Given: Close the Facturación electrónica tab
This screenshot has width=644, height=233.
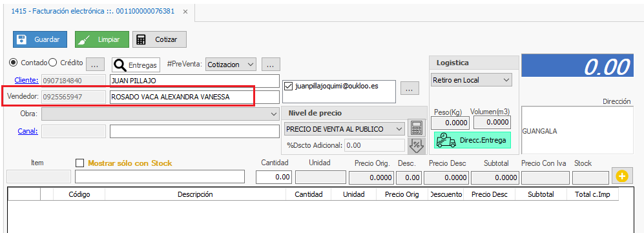Looking at the screenshot, I should pos(185,12).
